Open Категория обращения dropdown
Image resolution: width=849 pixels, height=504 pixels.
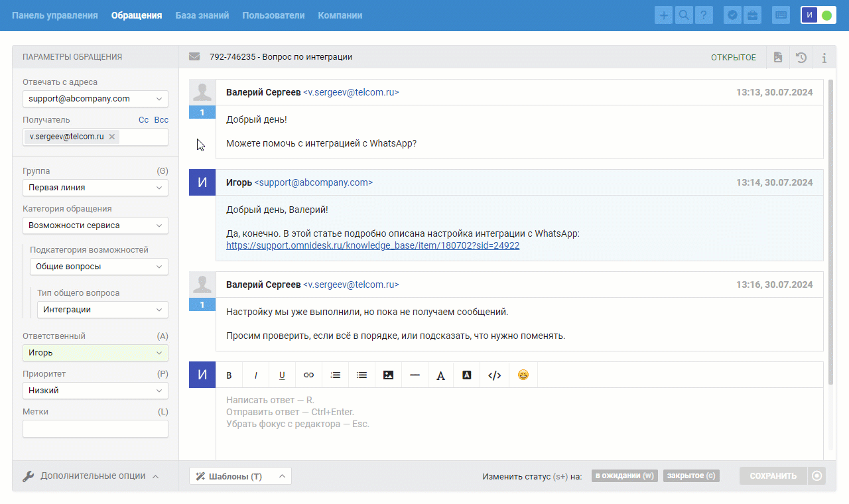tap(96, 225)
